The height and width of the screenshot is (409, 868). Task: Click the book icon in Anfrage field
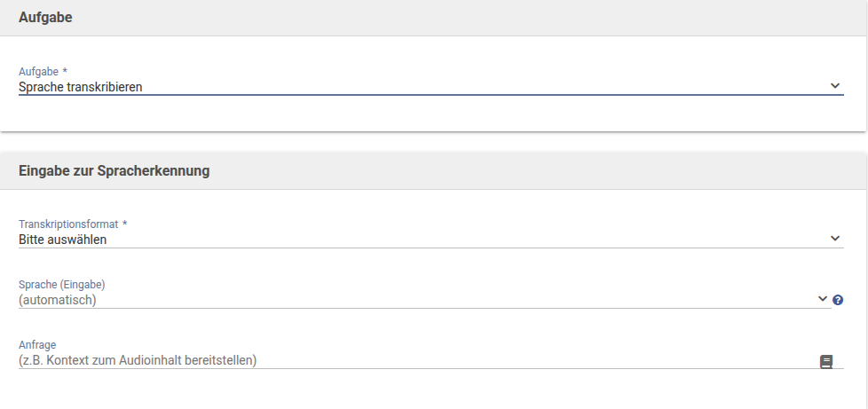click(826, 361)
